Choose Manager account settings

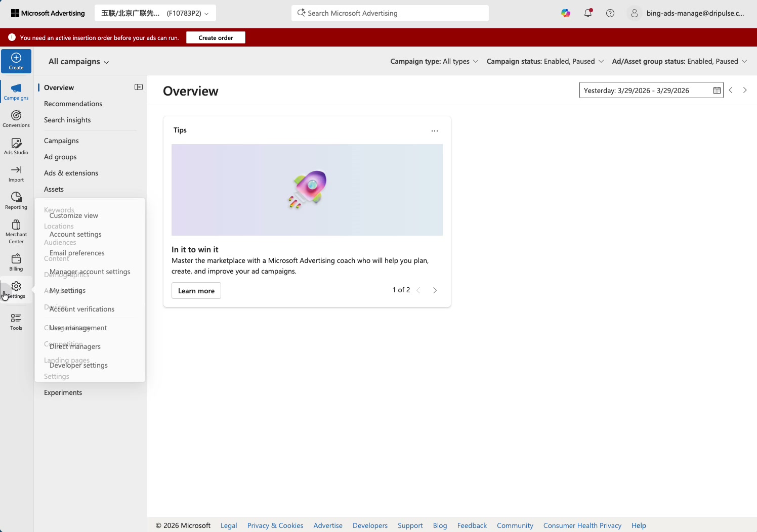tap(90, 272)
